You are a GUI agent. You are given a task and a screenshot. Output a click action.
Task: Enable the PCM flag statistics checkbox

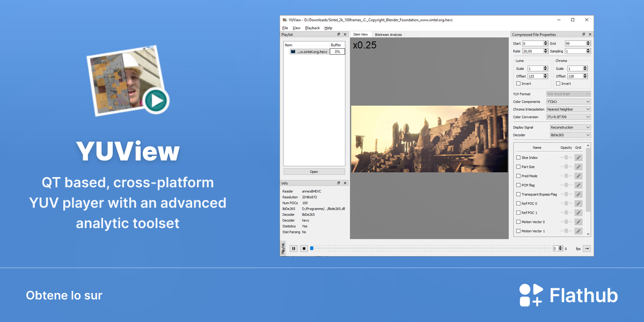click(518, 185)
